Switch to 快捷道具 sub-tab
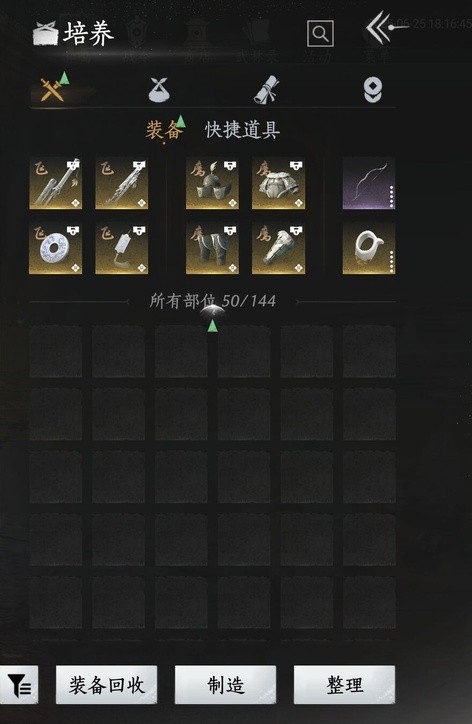Screen dimensions: 472x724 [x=243, y=130]
